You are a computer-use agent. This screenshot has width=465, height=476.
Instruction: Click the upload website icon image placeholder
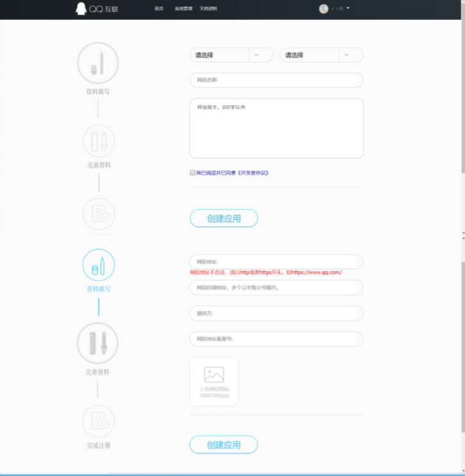(x=214, y=381)
